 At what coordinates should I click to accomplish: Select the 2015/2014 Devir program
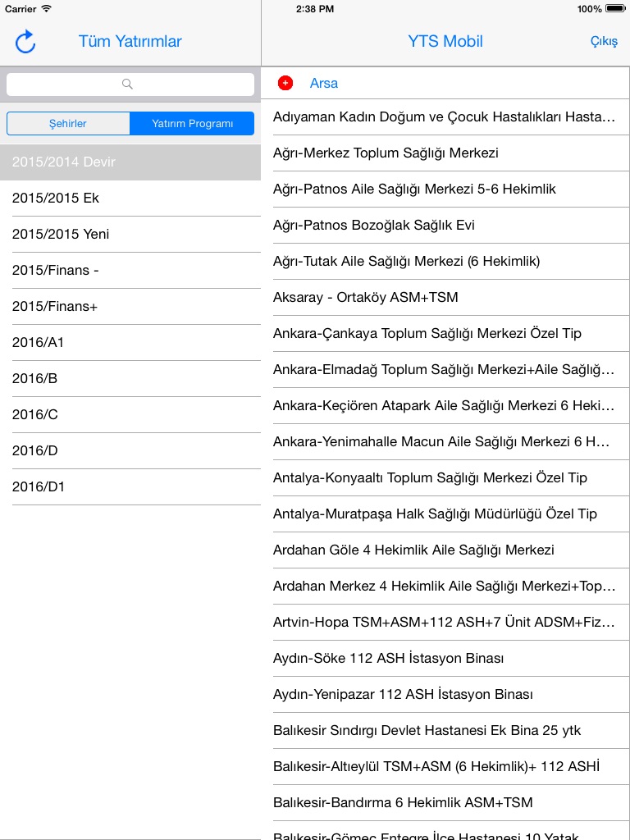(x=130, y=162)
